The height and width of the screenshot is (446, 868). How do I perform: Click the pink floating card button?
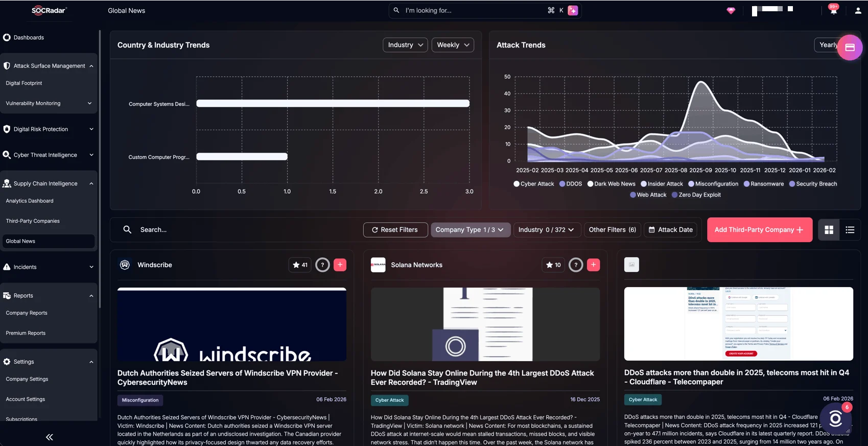[x=850, y=48]
